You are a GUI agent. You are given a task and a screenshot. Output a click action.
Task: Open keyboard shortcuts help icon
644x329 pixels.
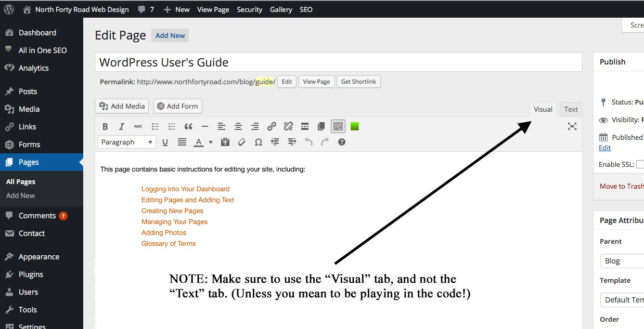click(342, 142)
